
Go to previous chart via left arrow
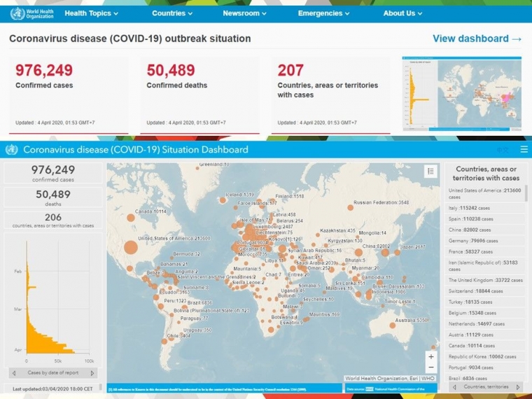coord(14,373)
